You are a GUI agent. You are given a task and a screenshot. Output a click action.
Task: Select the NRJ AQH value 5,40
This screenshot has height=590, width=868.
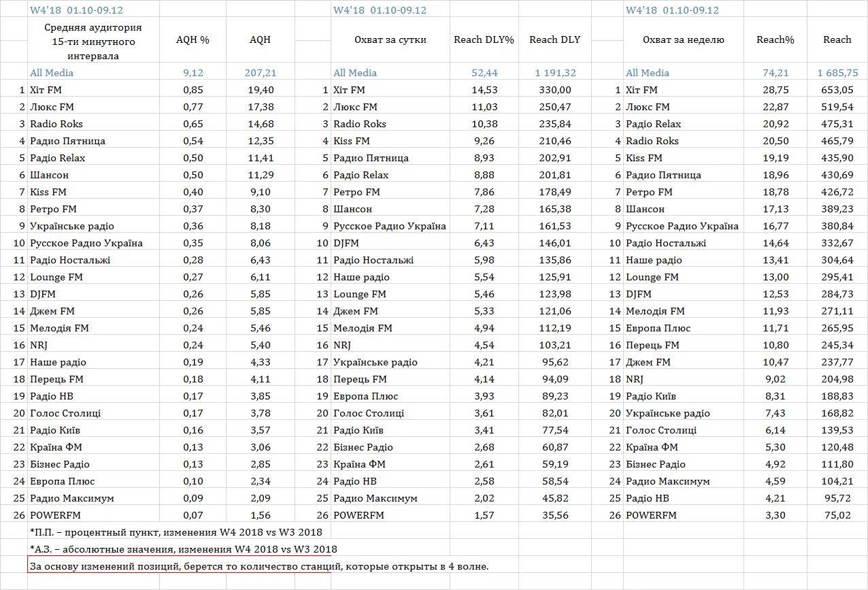tap(260, 345)
